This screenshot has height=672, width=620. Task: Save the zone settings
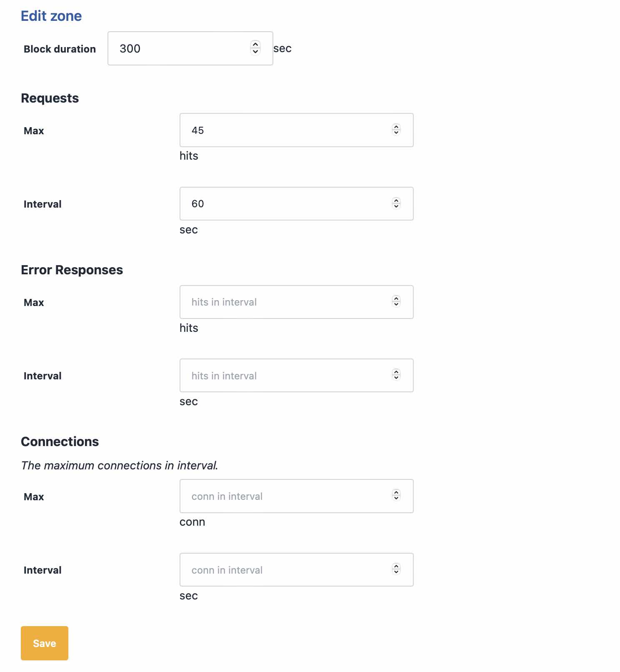click(x=45, y=643)
